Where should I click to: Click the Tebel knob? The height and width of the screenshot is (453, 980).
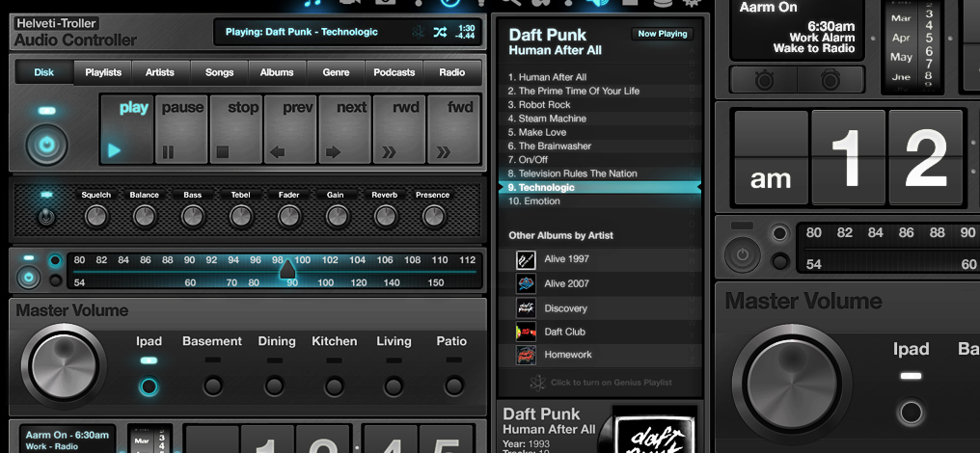tap(240, 217)
